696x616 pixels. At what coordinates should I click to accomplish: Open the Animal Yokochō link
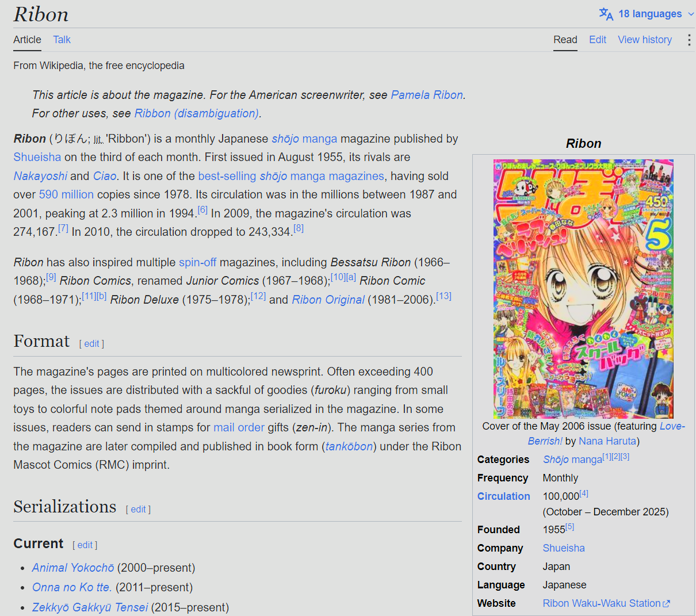pyautogui.click(x=73, y=568)
